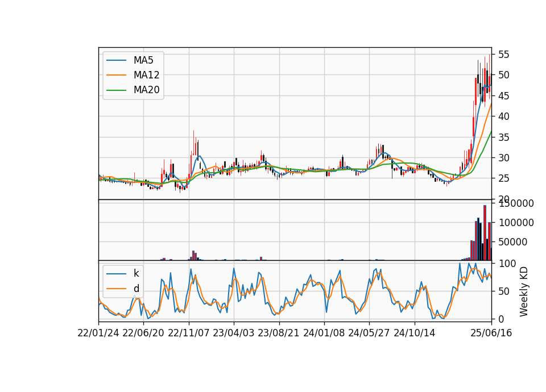Click the 30 price axis label
This screenshot has height=392, width=546.
point(504,157)
